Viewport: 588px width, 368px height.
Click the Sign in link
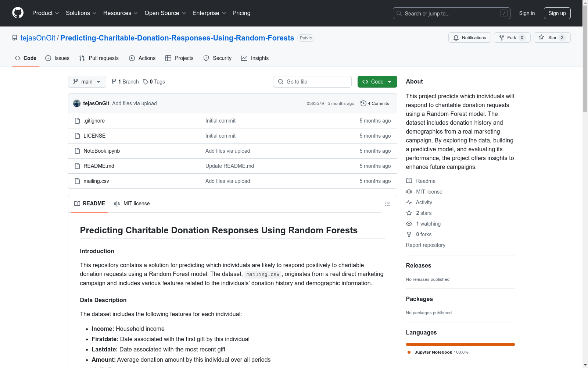point(527,13)
